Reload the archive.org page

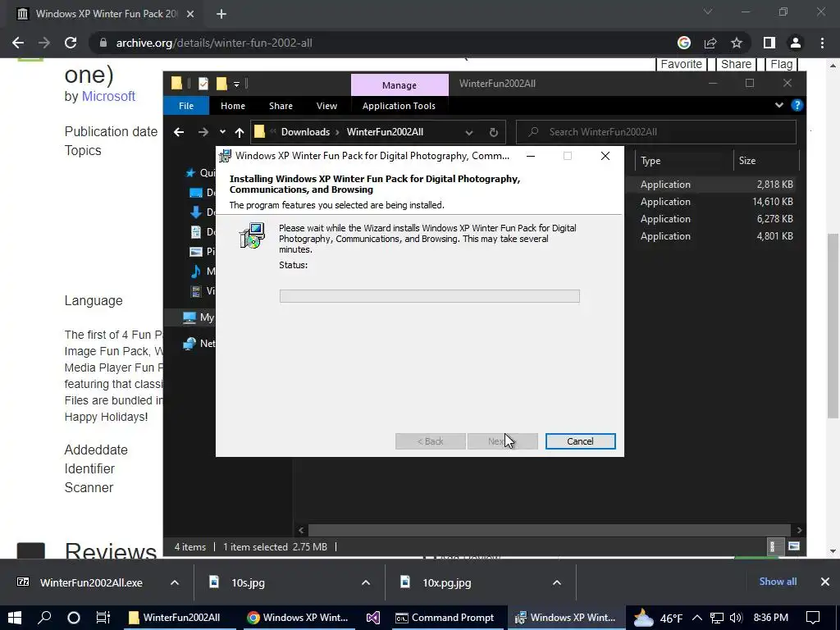click(x=71, y=43)
